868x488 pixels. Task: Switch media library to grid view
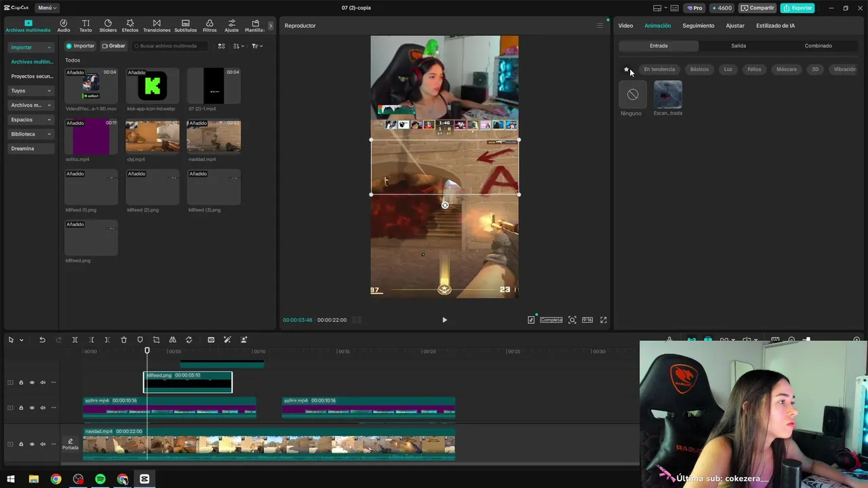tap(221, 46)
